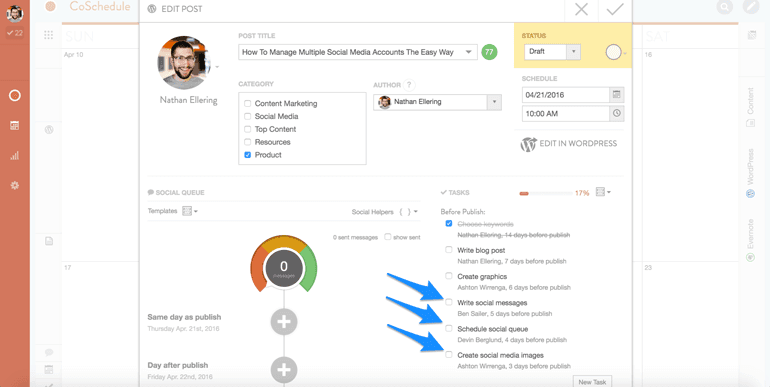Click the user avatar in top-left corner
The height and width of the screenshot is (387, 770).
coord(15,13)
